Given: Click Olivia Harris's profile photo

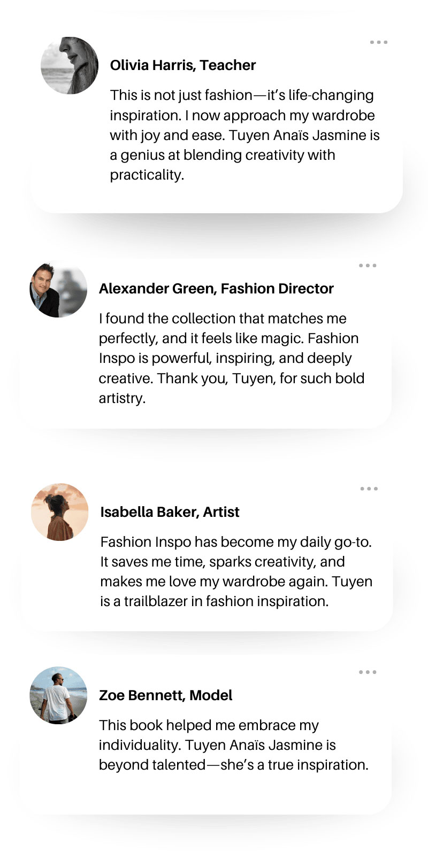Looking at the screenshot, I should coord(70,66).
